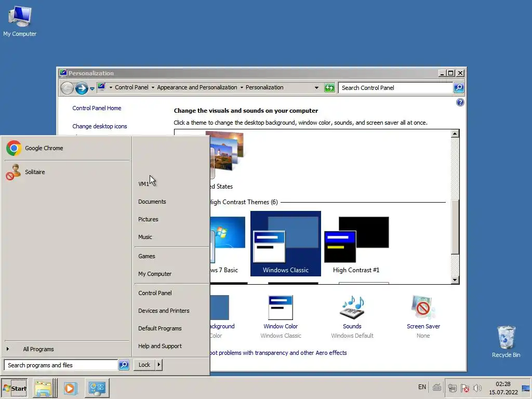This screenshot has width=532, height=399.
Task: Open the shutdown options arrow beside Lock
Action: [x=158, y=365]
